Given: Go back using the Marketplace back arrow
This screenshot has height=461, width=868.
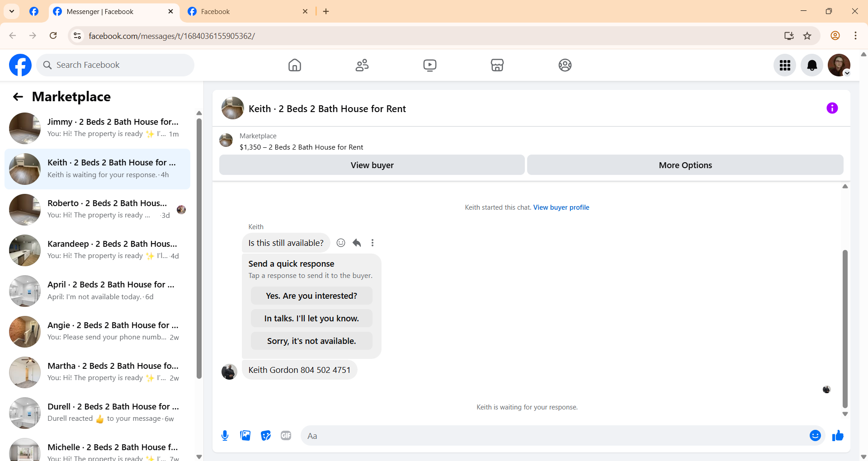Looking at the screenshot, I should tap(18, 97).
